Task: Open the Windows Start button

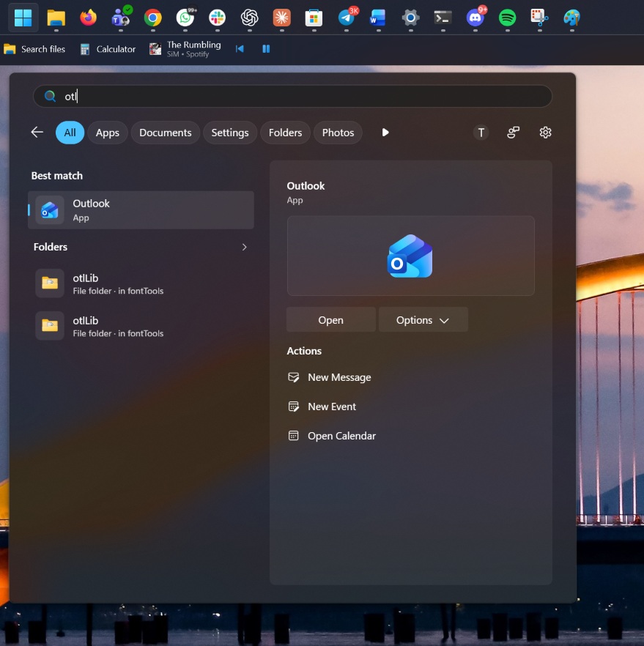Action: click(x=23, y=18)
